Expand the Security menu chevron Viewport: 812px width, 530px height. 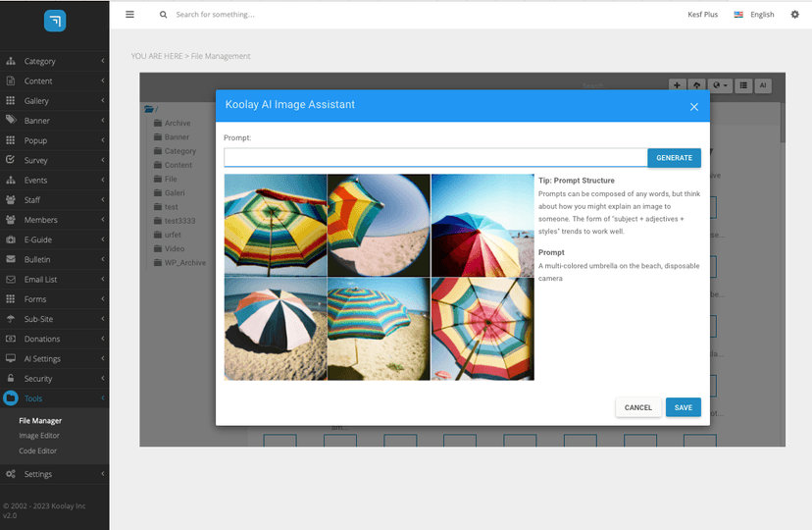[x=103, y=378]
